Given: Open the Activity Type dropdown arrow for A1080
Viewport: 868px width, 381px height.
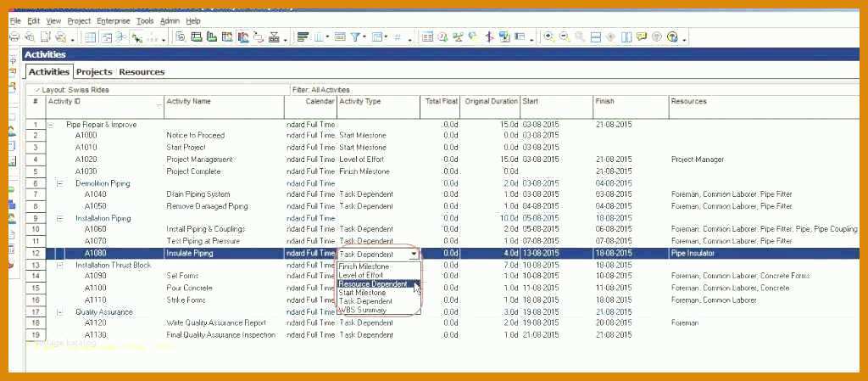Looking at the screenshot, I should tap(414, 254).
